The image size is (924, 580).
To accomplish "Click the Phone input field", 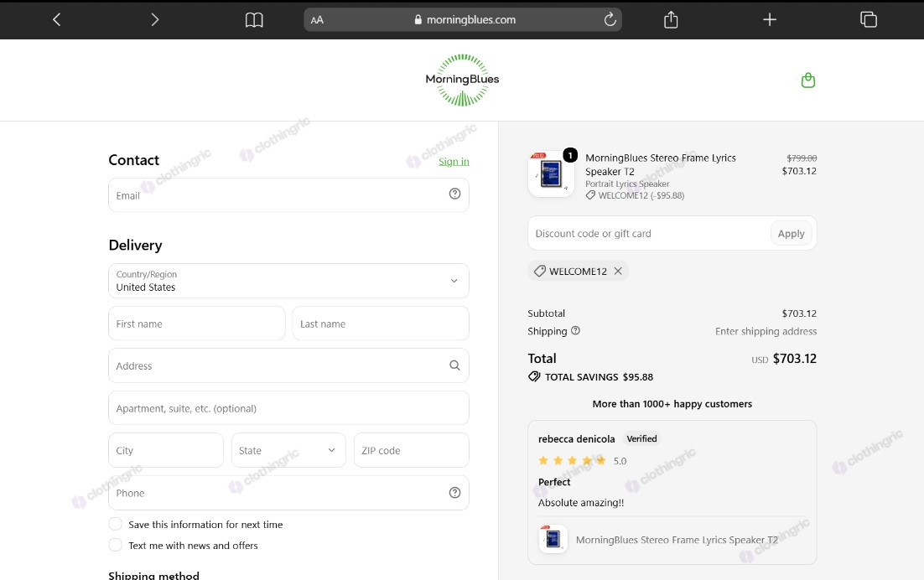I will 288,493.
